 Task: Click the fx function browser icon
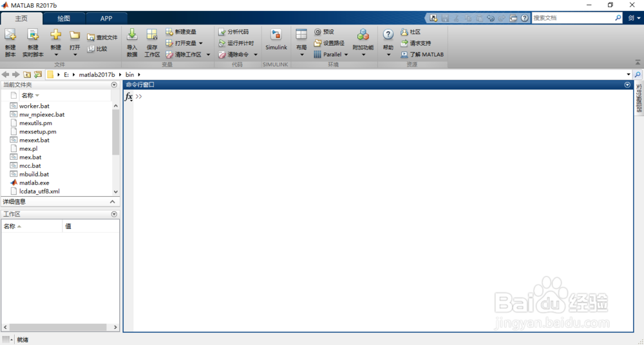click(129, 97)
